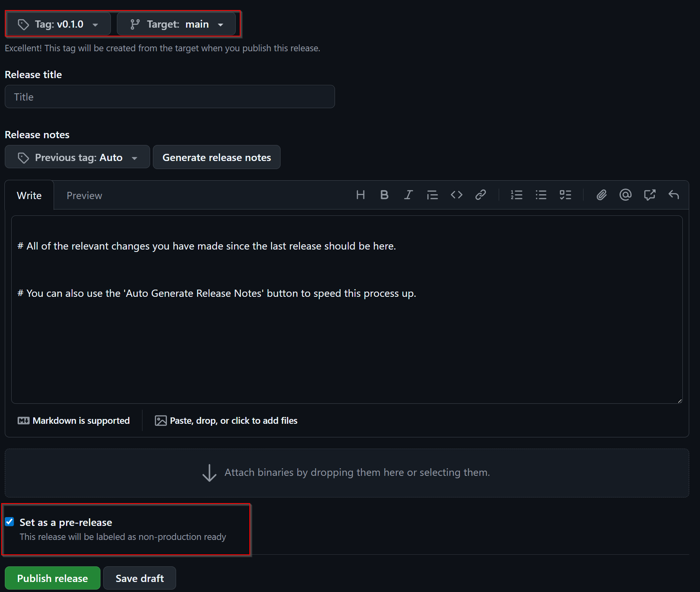Click the paperclip attach files icon
700x592 pixels.
click(601, 195)
